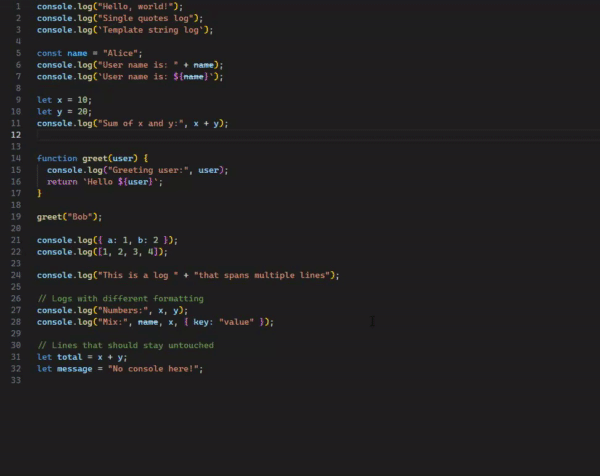
Task: Click the `Template string log` text
Action: coord(150,30)
